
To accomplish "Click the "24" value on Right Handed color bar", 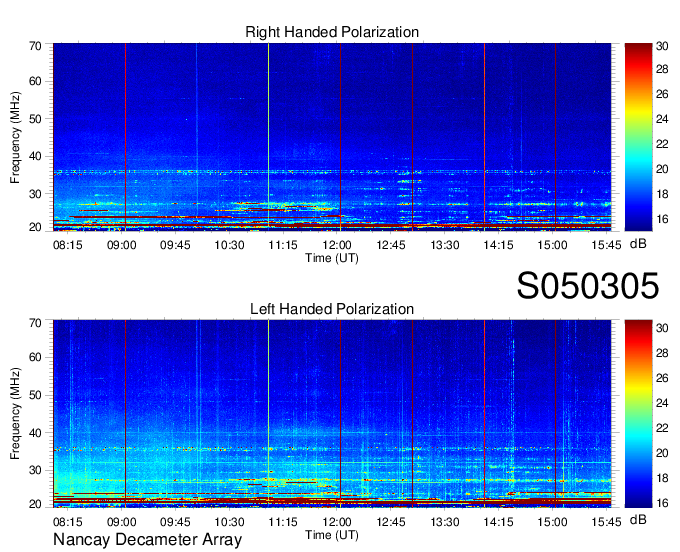I will (662, 119).
